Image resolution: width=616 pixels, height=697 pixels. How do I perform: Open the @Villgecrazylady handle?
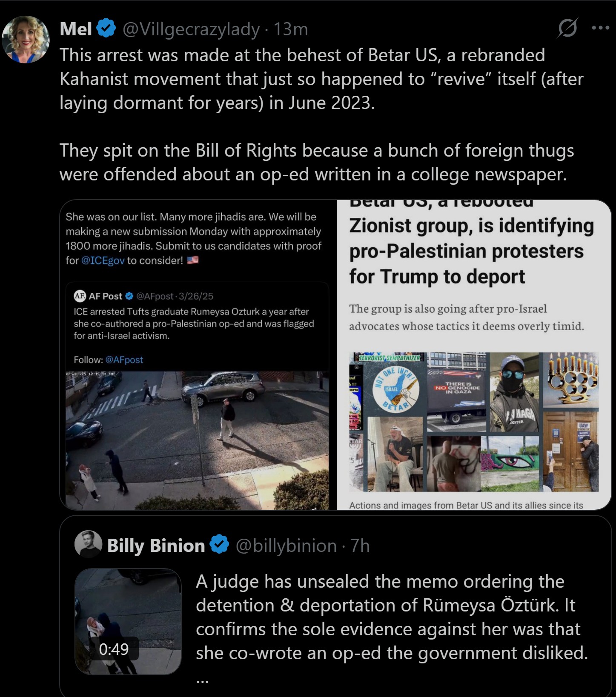191,29
